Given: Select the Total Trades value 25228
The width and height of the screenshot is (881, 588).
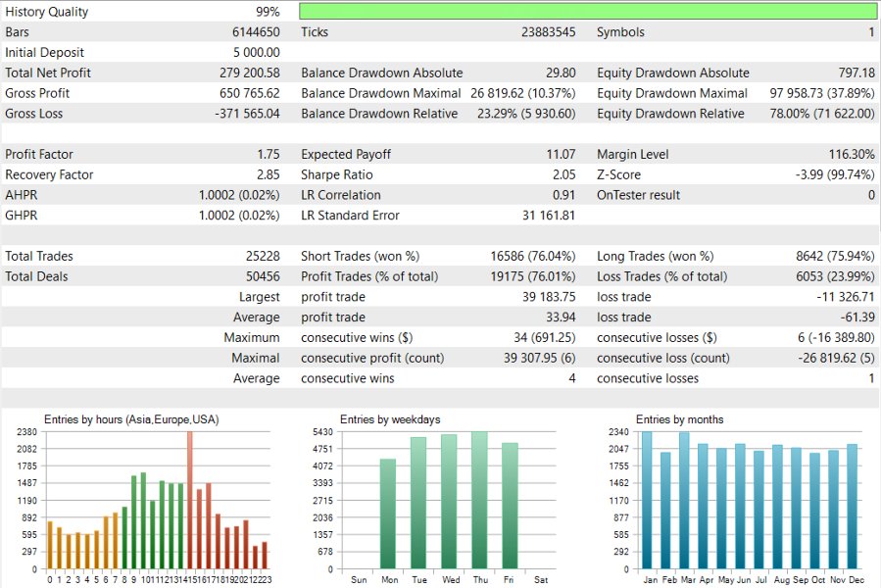Looking at the screenshot, I should 263,256.
